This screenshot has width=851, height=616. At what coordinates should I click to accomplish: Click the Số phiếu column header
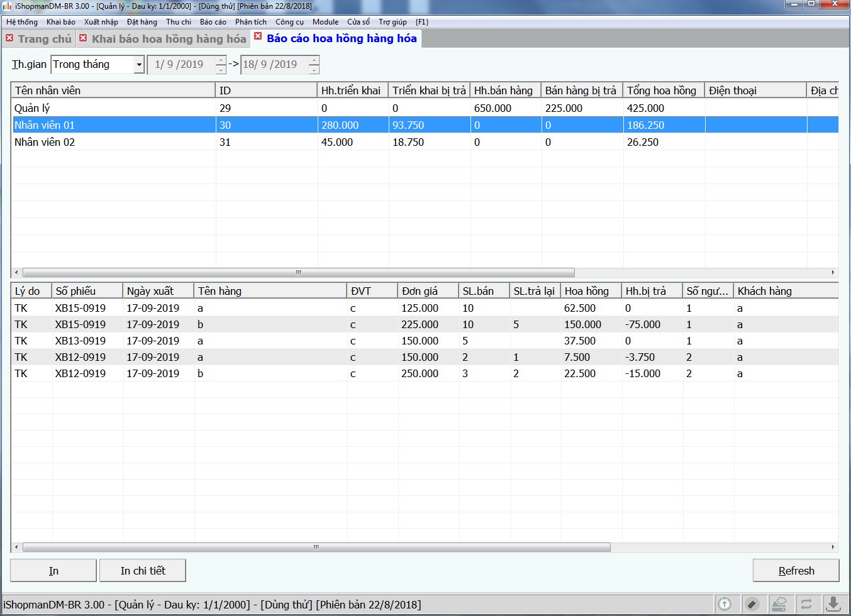pyautogui.click(x=87, y=291)
